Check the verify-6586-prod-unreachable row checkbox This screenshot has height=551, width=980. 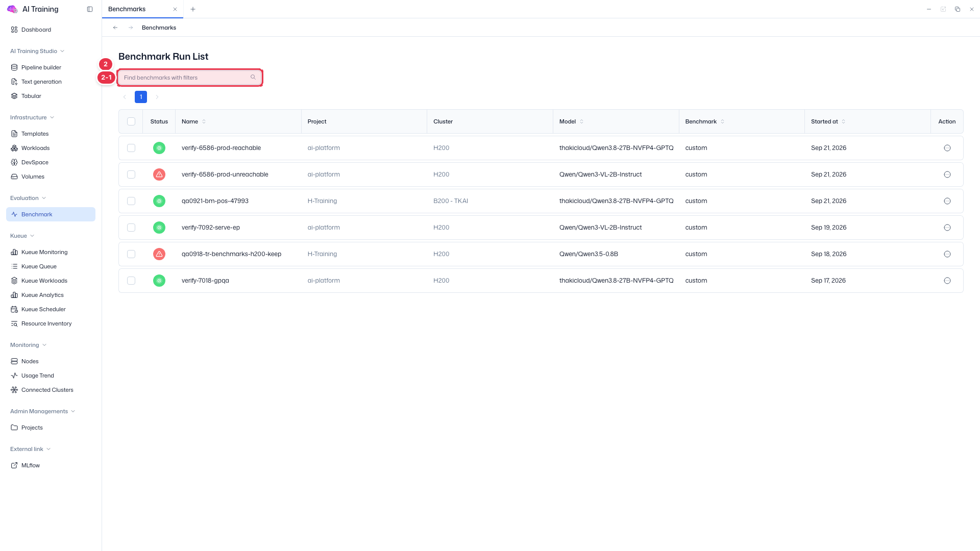coord(131,174)
